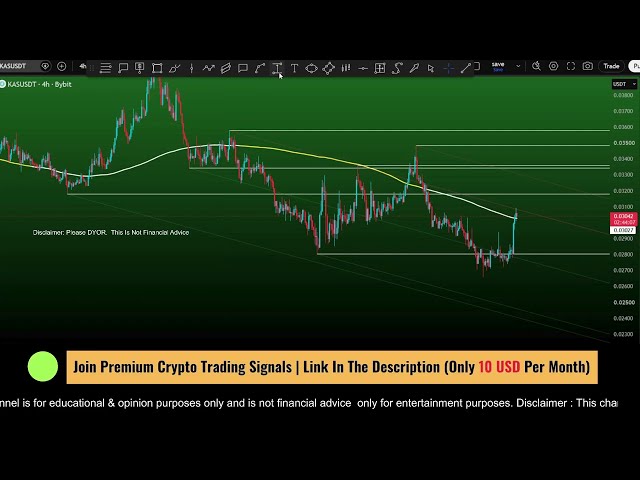Viewport: 640px width, 480px height.
Task: Click the Disclaimer Please DYOR text on chart
Action: [x=111, y=232]
